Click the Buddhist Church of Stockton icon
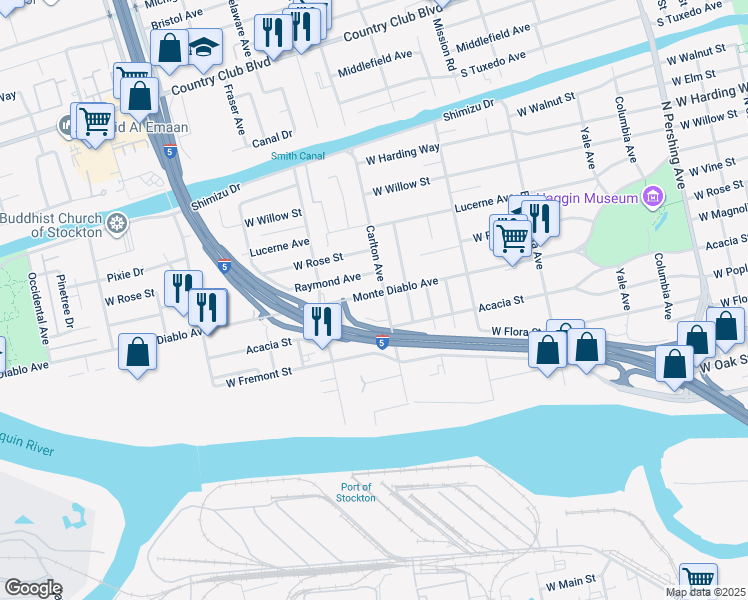This screenshot has width=748, height=600. click(x=117, y=224)
